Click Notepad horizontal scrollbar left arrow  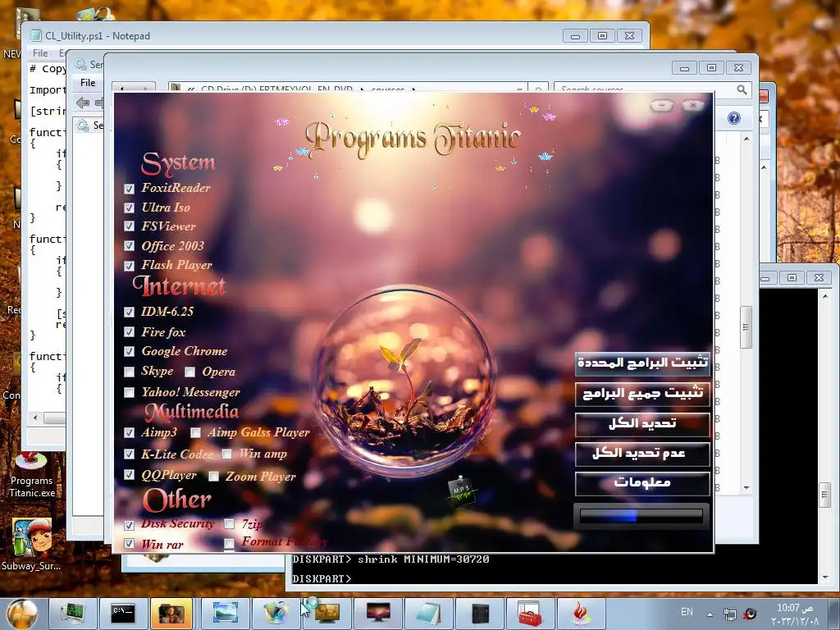pos(35,418)
